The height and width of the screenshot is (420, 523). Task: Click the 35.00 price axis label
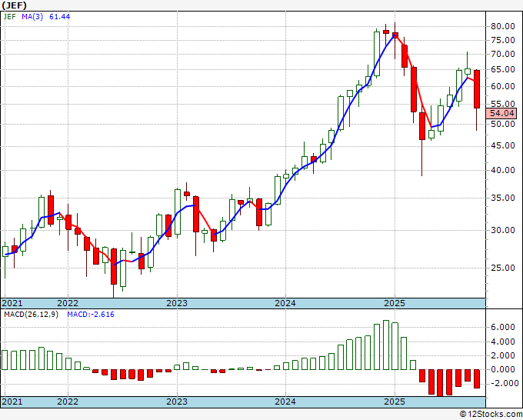503,198
